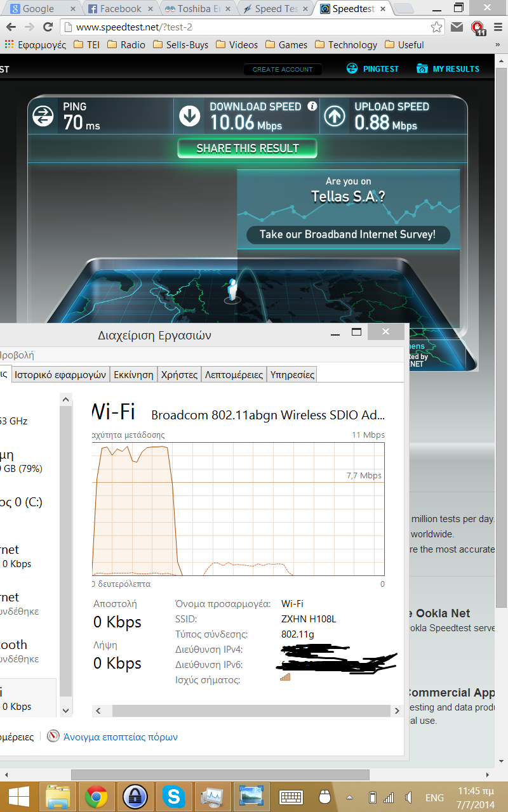Open the red Adblock extension icon

pyautogui.click(x=478, y=27)
